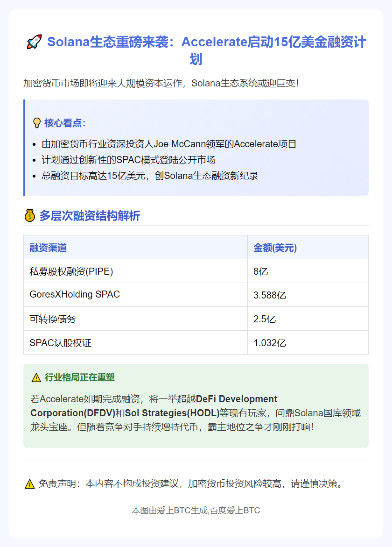Viewport: 392px width, 547px height.
Task: Select the 8亿 amount cell
Action: [x=308, y=271]
